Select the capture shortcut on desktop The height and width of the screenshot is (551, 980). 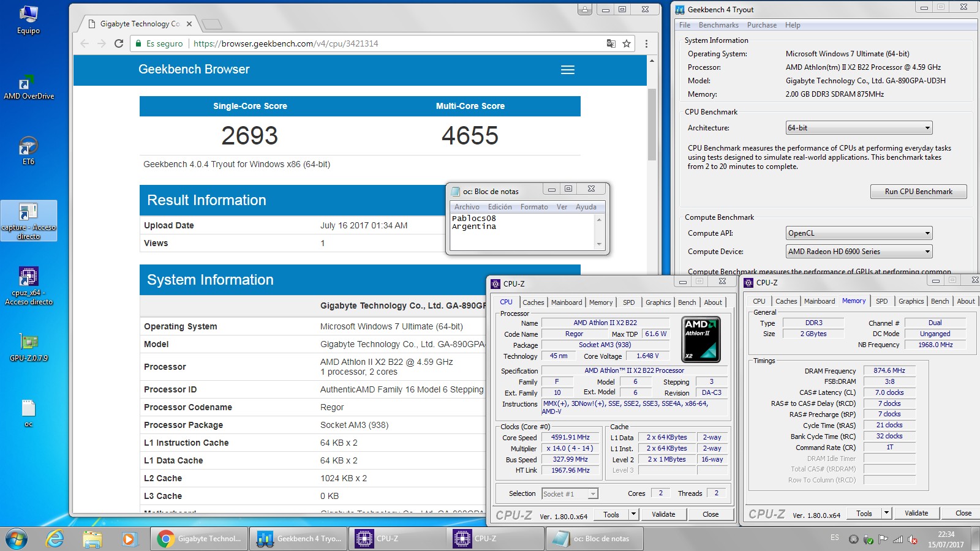pyautogui.click(x=28, y=220)
